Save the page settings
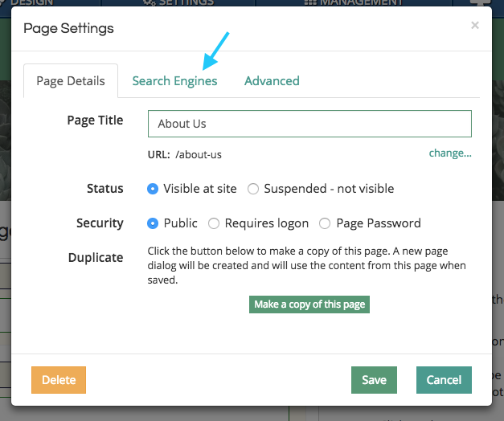 point(374,380)
